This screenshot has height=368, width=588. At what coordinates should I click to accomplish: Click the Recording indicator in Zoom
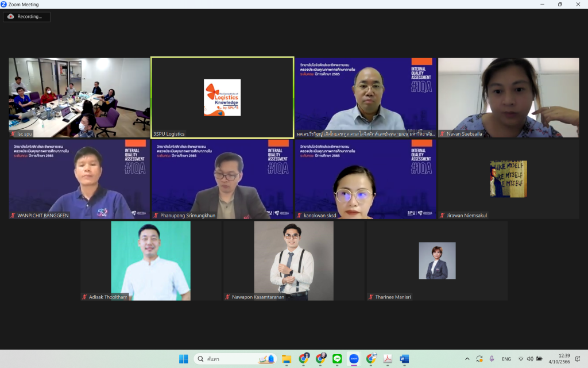click(26, 17)
